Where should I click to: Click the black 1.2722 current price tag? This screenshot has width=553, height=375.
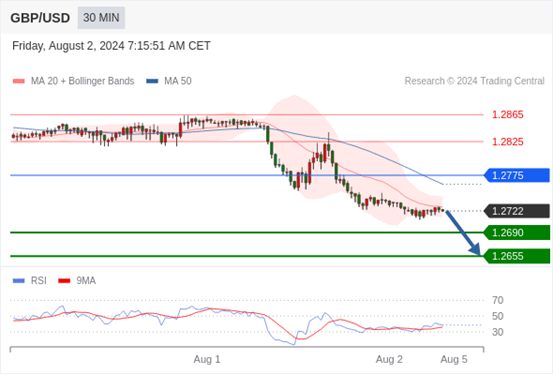coord(517,211)
